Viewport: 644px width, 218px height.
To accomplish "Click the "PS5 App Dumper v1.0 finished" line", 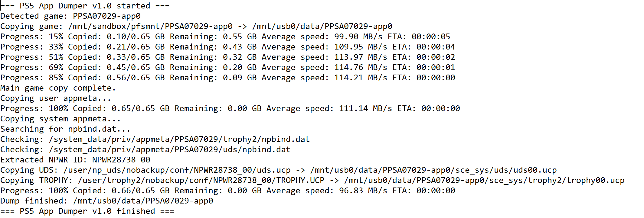I will click(x=87, y=211).
